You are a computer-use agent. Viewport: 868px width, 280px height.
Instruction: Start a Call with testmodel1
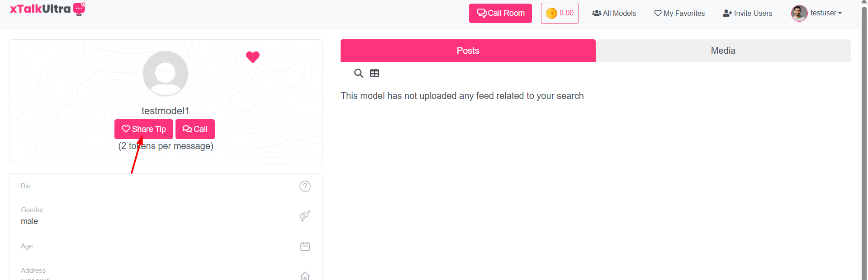[195, 129]
